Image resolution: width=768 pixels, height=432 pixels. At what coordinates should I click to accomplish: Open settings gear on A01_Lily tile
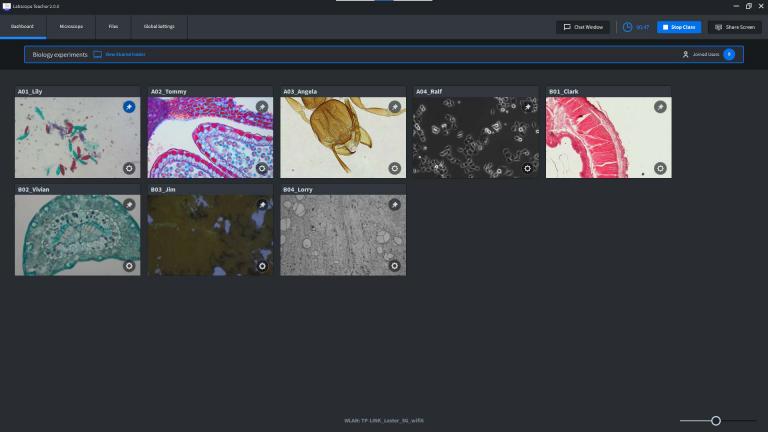pos(129,168)
